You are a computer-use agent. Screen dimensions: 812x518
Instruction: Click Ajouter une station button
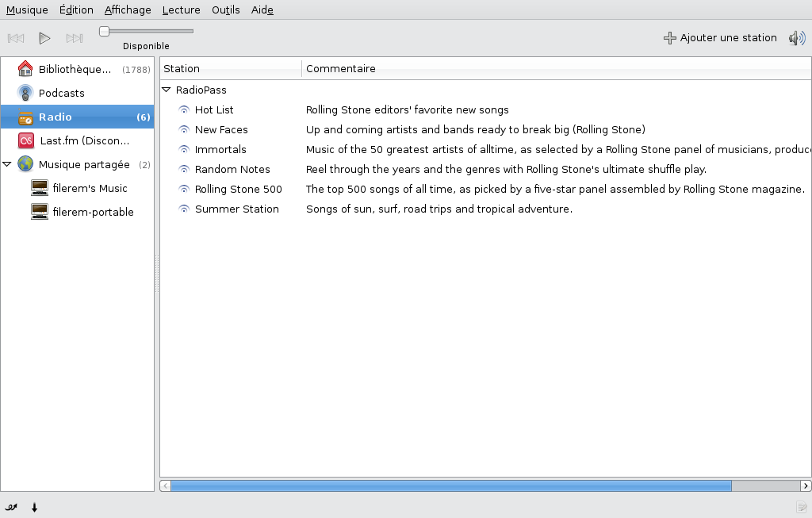pyautogui.click(x=720, y=38)
